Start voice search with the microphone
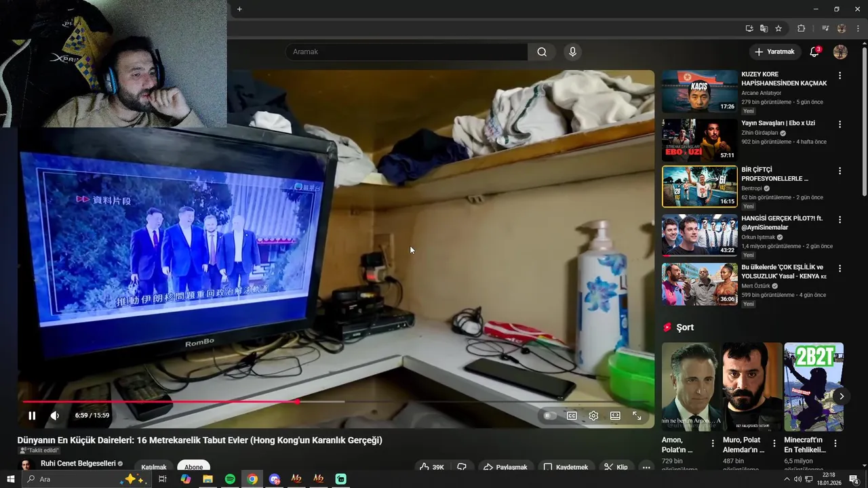The width and height of the screenshot is (868, 488). click(573, 52)
